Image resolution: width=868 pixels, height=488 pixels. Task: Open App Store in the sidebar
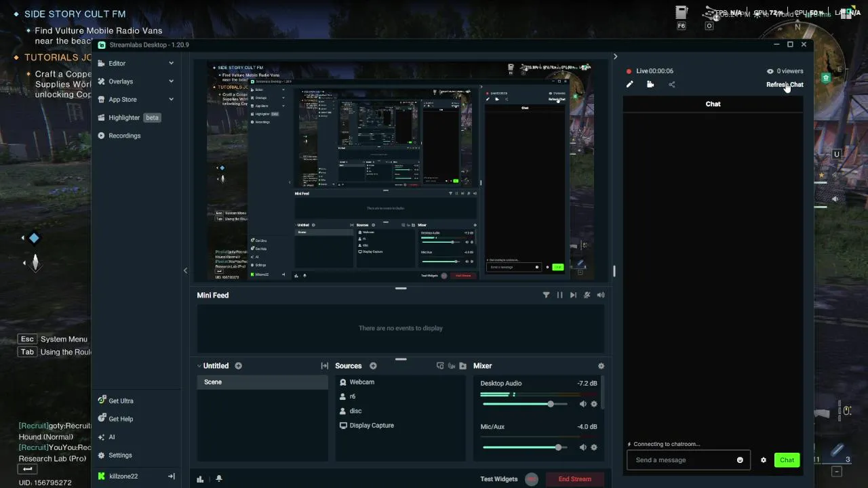[123, 100]
